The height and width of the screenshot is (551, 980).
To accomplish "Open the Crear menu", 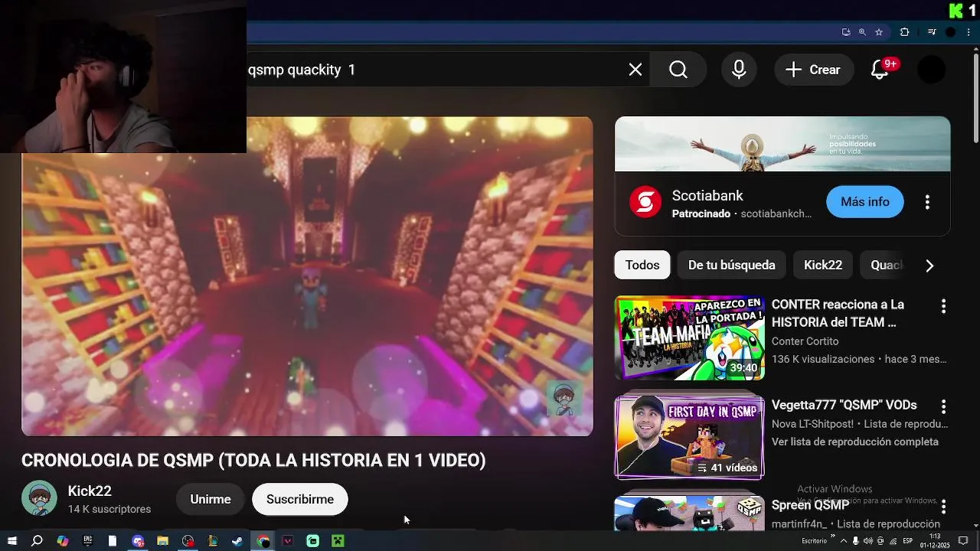I will click(x=814, y=70).
